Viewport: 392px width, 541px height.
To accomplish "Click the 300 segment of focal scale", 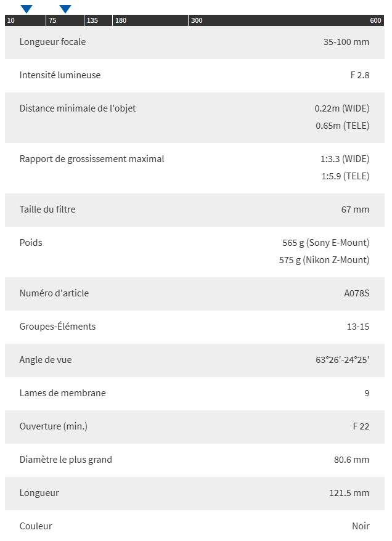I will (x=197, y=20).
